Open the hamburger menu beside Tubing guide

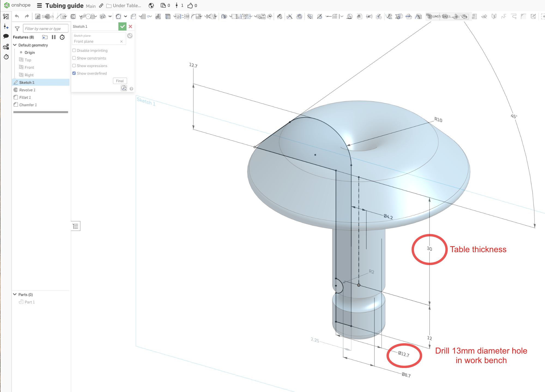[40, 5]
